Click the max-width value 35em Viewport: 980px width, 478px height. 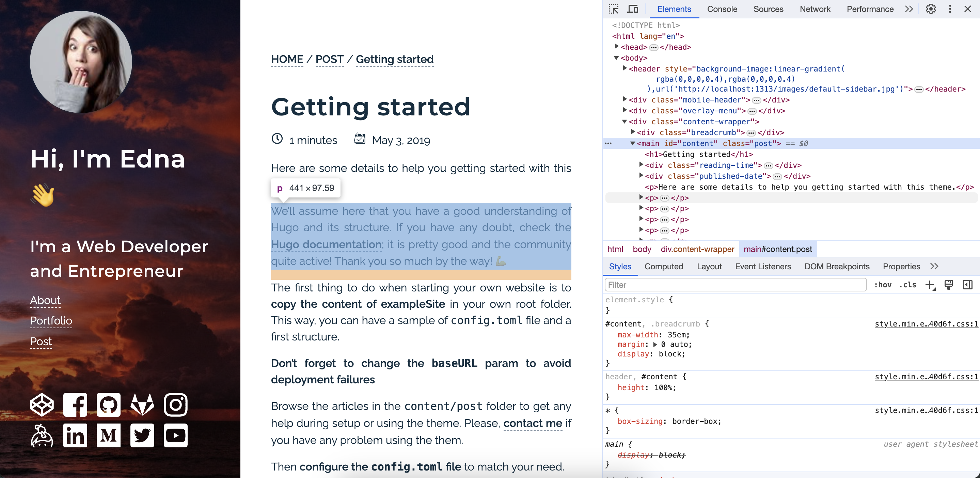[676, 335]
